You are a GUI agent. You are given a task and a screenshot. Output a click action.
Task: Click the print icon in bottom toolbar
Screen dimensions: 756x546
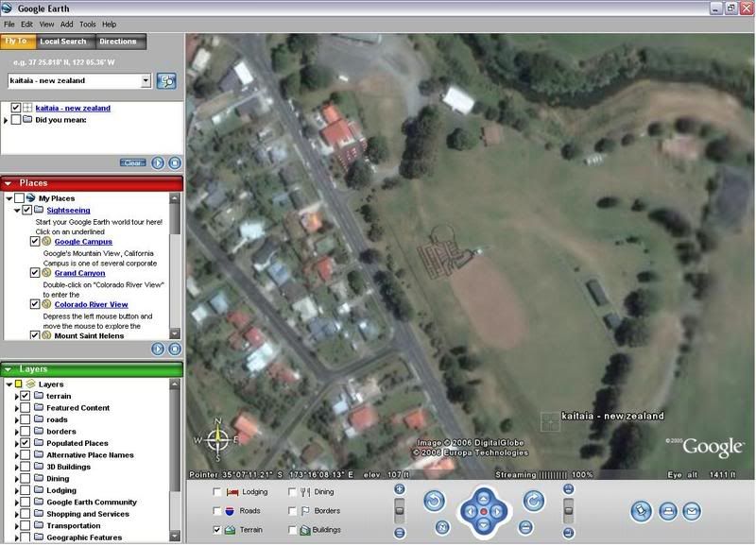pos(668,511)
